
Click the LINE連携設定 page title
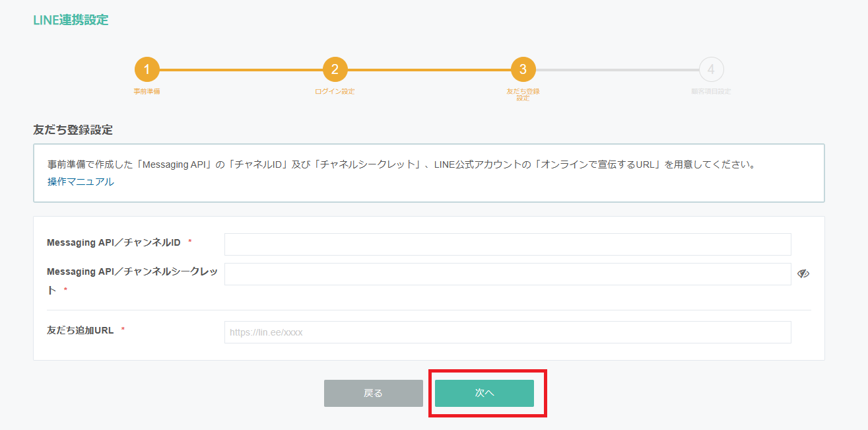(x=71, y=20)
